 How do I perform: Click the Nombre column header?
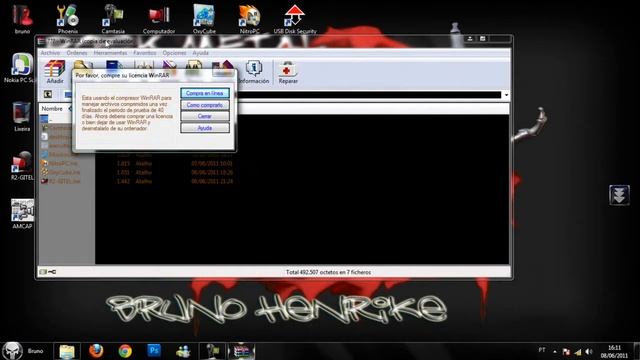(52, 109)
